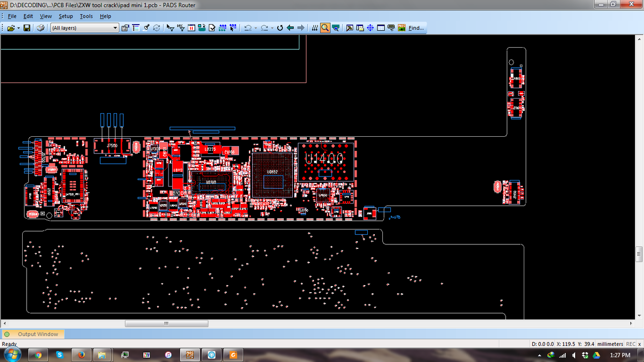Open Skype from the taskbar
Screen dimensions: 644x362
point(60,355)
